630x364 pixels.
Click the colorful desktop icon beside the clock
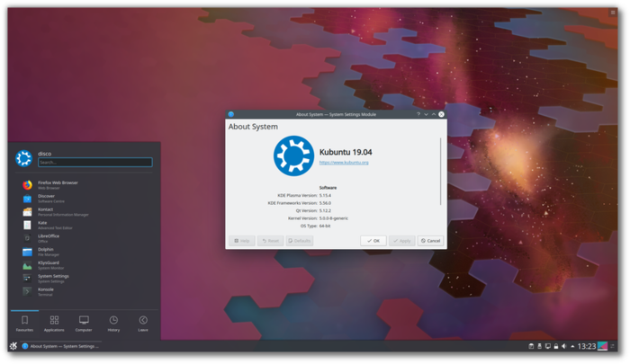[602, 346]
